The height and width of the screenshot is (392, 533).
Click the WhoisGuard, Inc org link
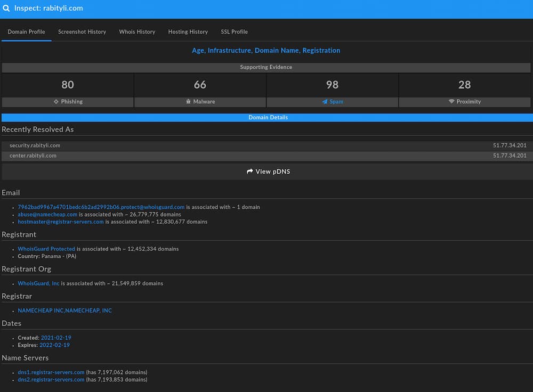pos(38,284)
